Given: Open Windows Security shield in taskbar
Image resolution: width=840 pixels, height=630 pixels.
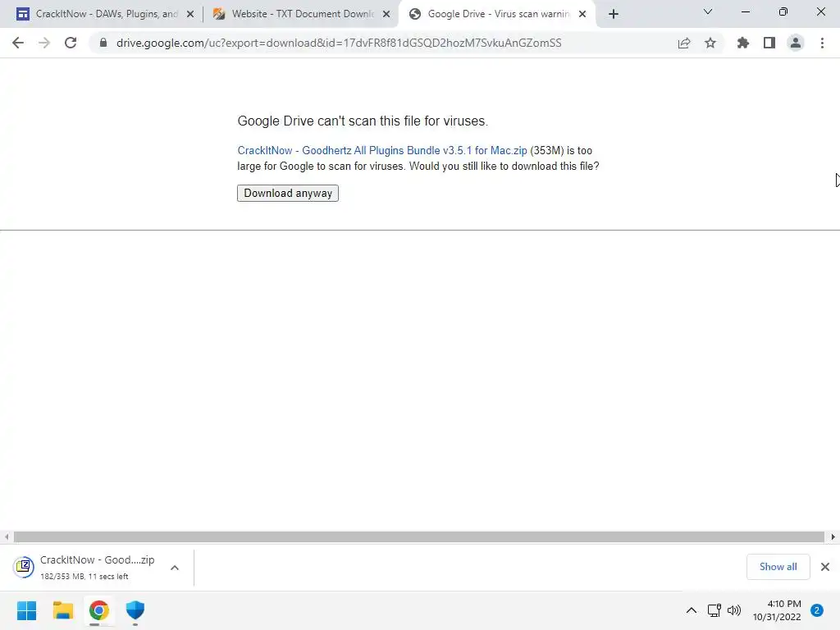Looking at the screenshot, I should [x=135, y=610].
